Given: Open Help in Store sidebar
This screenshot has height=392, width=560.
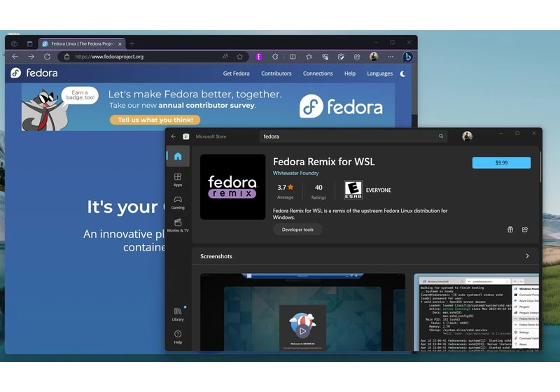Looking at the screenshot, I should 178,337.
